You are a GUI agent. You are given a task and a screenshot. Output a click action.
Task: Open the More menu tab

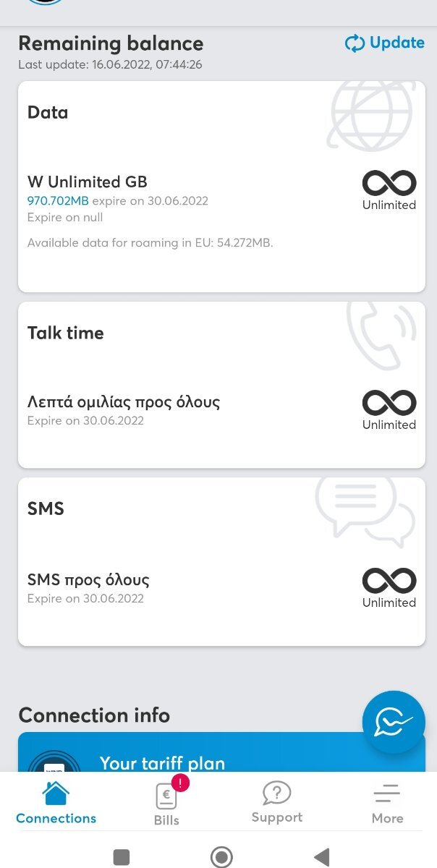pyautogui.click(x=387, y=802)
